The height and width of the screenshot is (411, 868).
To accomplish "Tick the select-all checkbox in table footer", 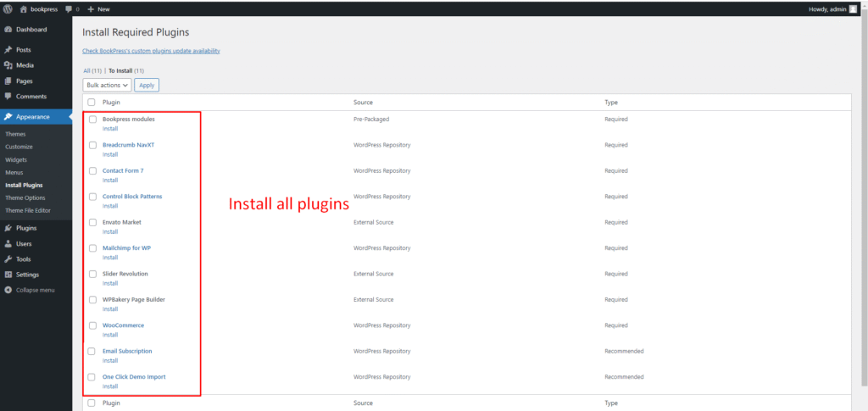I will pyautogui.click(x=92, y=403).
